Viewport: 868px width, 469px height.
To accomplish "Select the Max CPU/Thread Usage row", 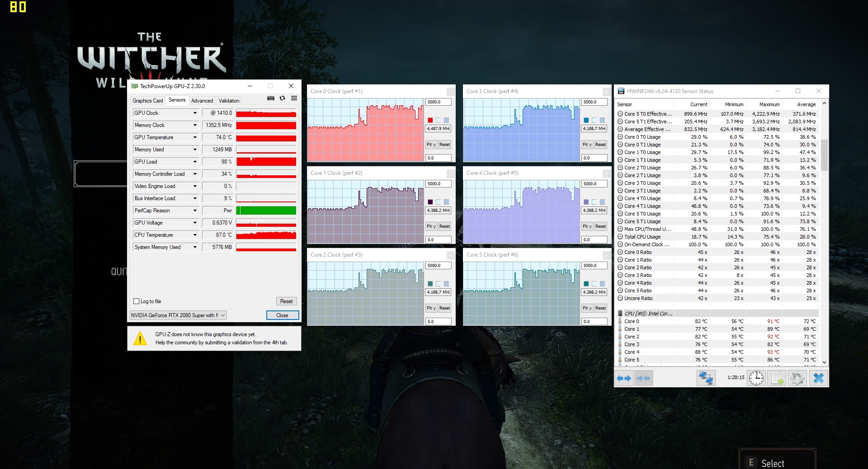I will 717,229.
